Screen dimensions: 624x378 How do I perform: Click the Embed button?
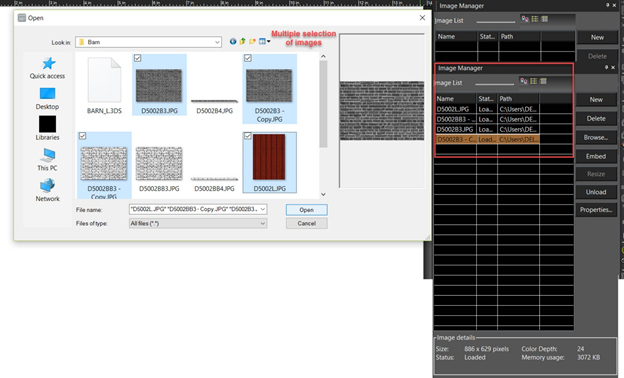point(596,156)
